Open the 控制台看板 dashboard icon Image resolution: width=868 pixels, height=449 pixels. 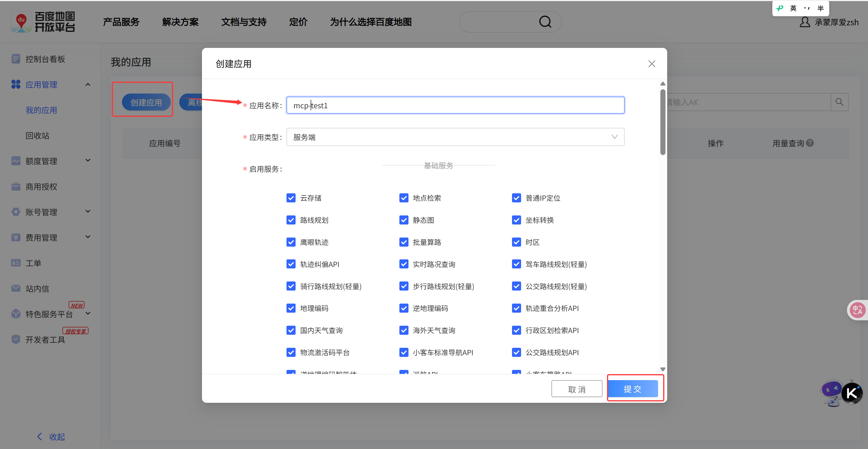coord(16,59)
